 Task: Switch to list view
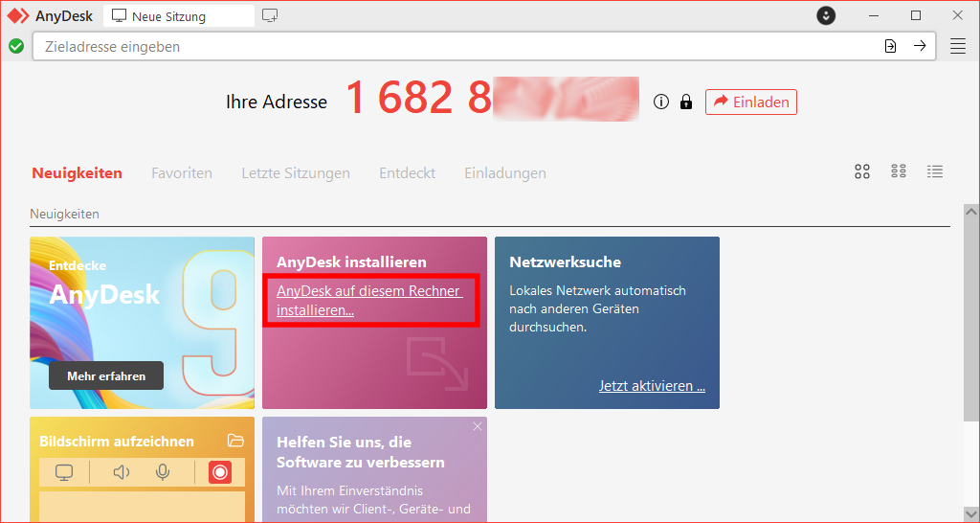pos(935,171)
